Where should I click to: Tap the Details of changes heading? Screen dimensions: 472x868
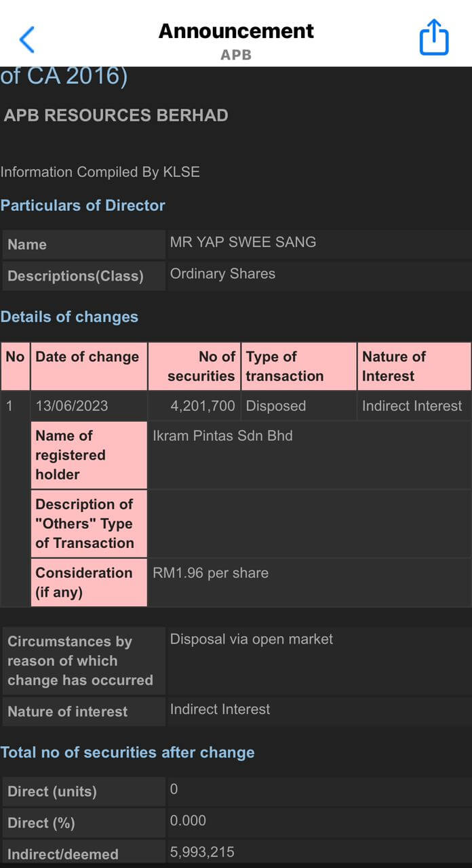[69, 317]
